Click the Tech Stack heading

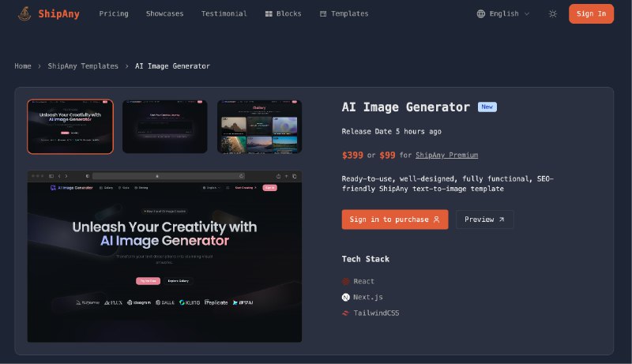366,259
